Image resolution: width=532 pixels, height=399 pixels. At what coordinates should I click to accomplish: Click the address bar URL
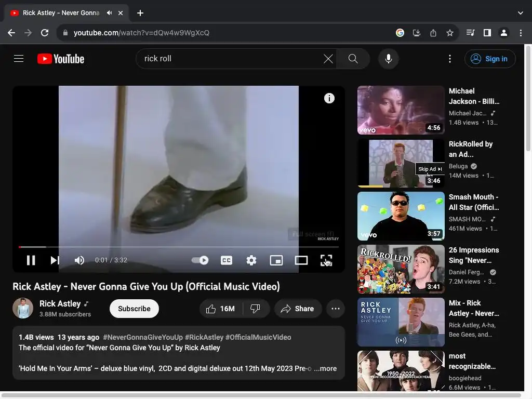click(x=141, y=33)
